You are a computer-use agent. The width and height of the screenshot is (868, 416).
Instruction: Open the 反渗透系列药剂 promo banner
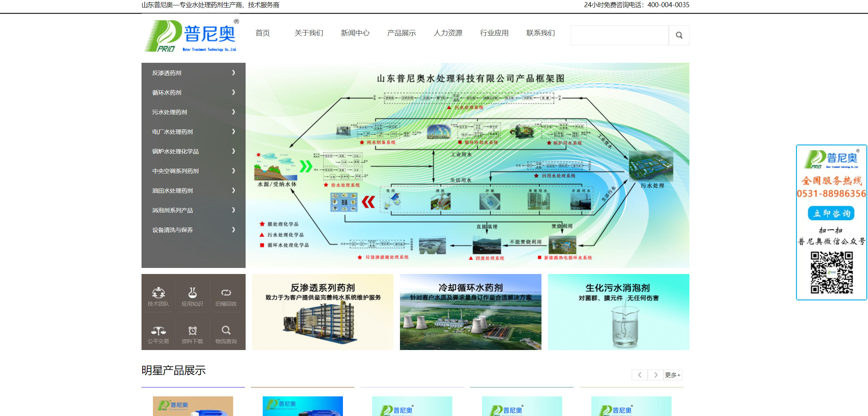[323, 312]
